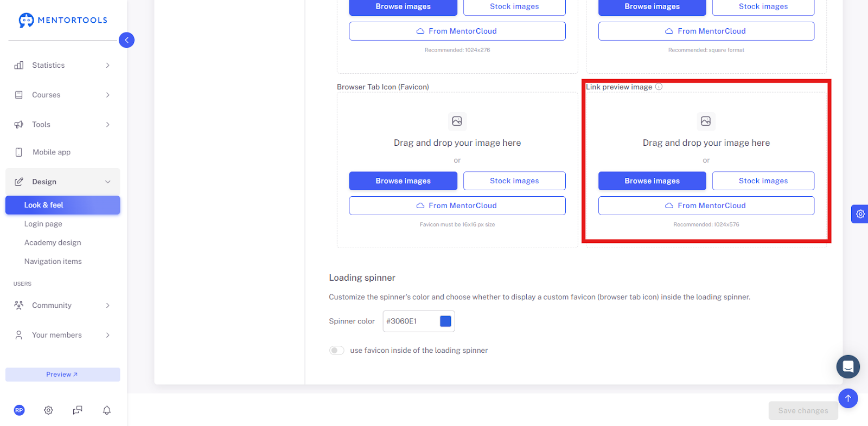Click the scroll-to-top arrow button
This screenshot has height=426, width=868.
tap(848, 398)
